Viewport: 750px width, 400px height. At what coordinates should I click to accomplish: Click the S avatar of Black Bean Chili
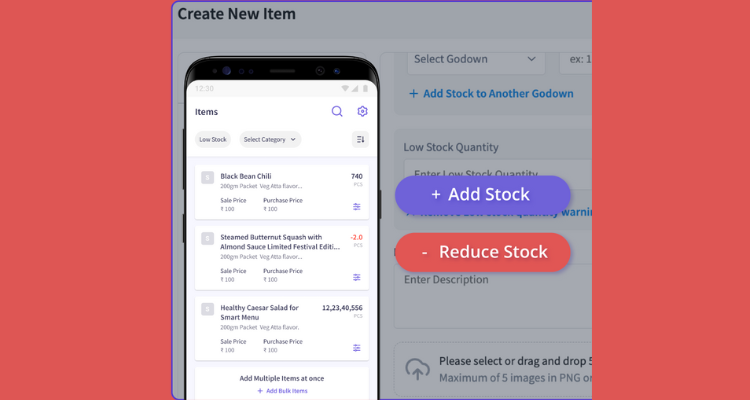click(207, 178)
